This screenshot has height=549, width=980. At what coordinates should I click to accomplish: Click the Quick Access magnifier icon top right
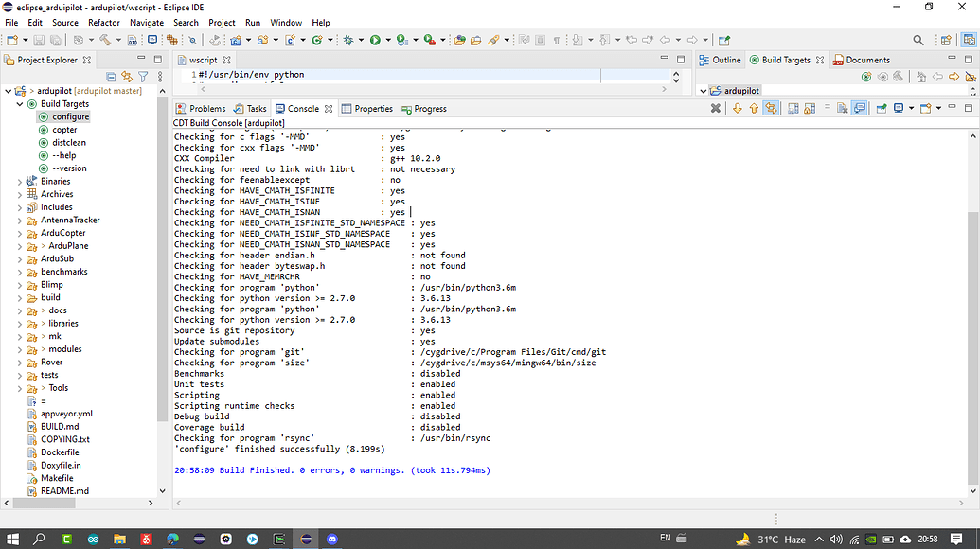click(918, 39)
